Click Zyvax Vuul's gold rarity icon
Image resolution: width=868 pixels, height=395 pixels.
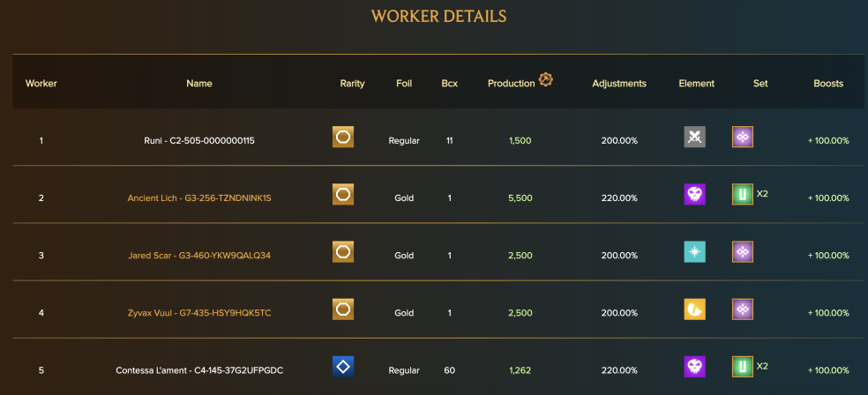click(x=343, y=309)
